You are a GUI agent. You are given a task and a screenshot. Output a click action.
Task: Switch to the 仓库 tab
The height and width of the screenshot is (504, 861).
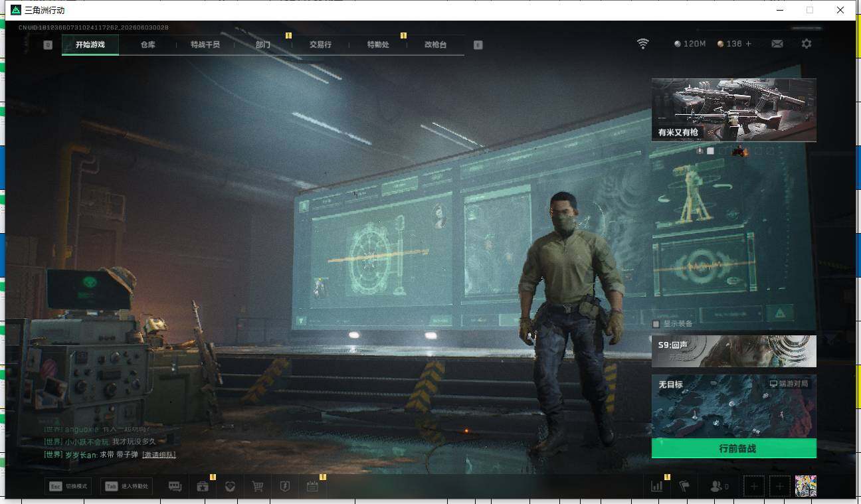[x=147, y=44]
